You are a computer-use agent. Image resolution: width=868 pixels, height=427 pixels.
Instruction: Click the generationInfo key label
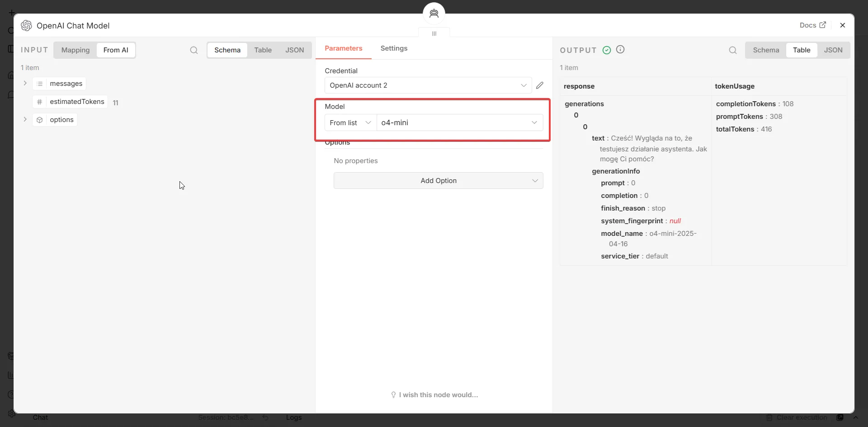[x=616, y=171]
